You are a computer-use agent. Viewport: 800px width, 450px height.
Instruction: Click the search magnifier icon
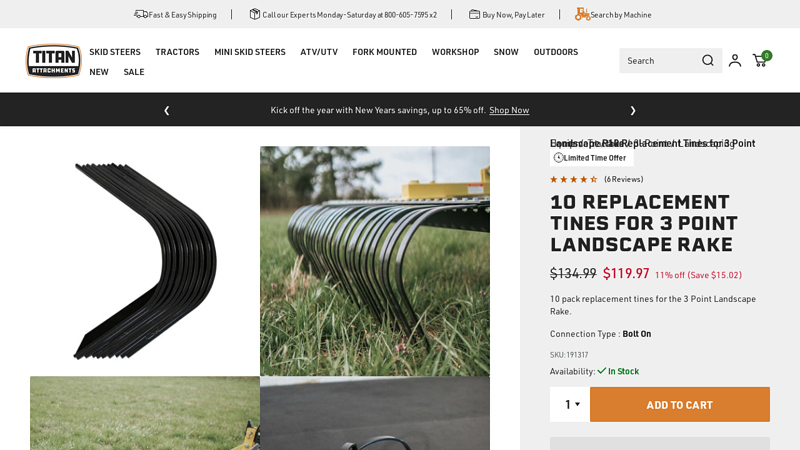click(708, 60)
